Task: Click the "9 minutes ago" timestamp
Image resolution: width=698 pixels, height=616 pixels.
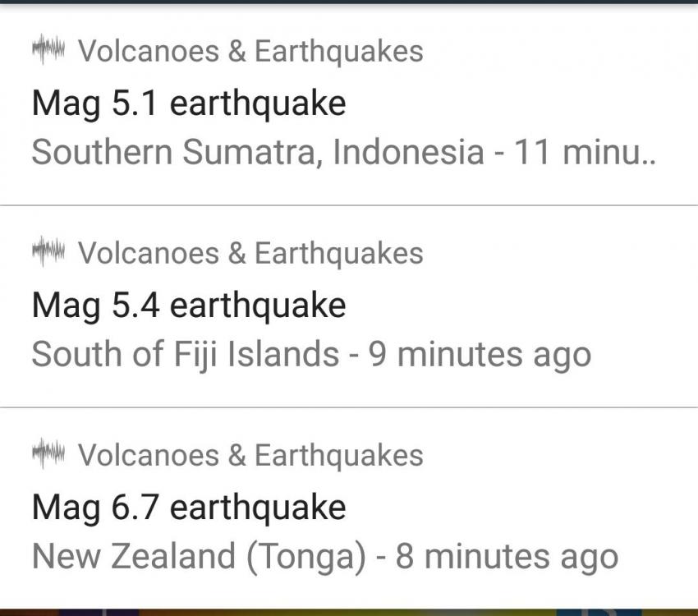Action: click(x=479, y=355)
